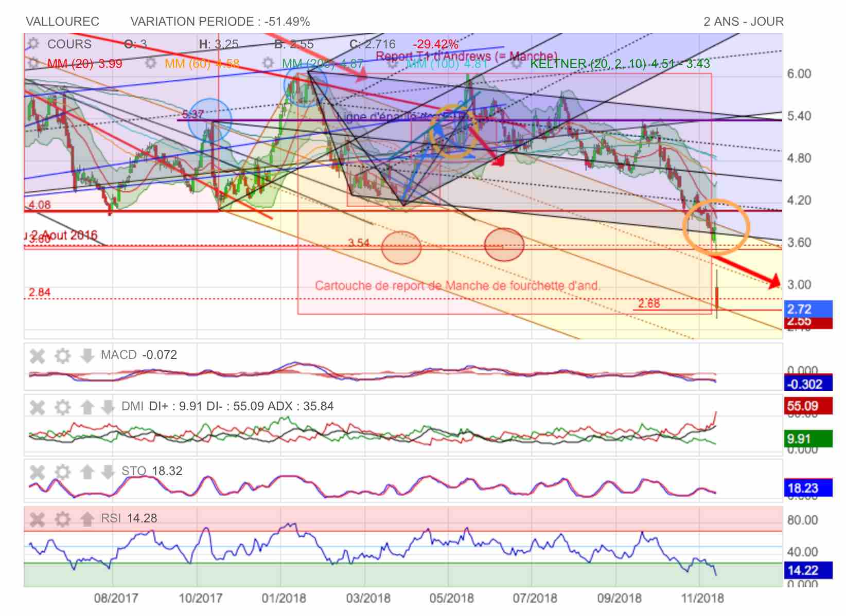The height and width of the screenshot is (616, 846).
Task: Click the -29.42% variation value
Action: click(x=435, y=44)
